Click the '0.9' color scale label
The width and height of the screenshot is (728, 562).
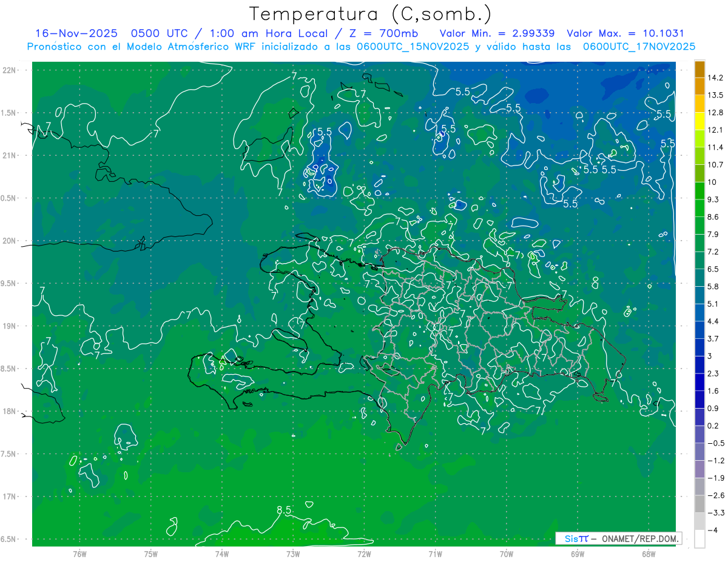coord(713,408)
